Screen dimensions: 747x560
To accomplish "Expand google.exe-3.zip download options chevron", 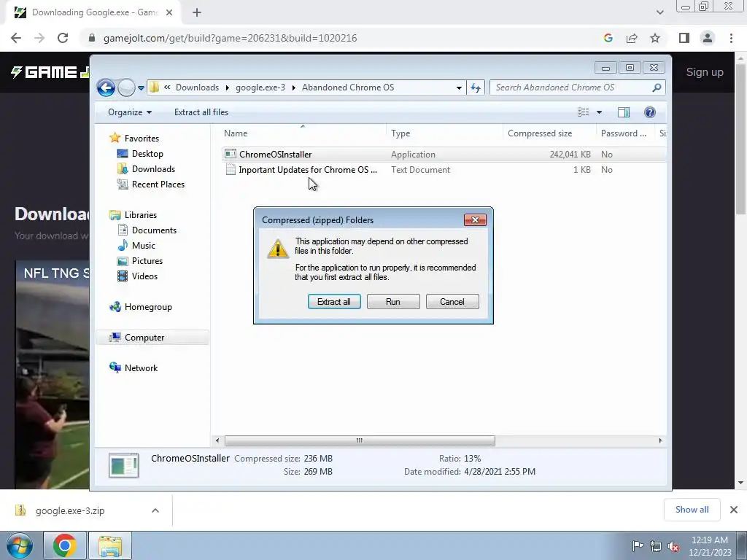I will [x=155, y=510].
